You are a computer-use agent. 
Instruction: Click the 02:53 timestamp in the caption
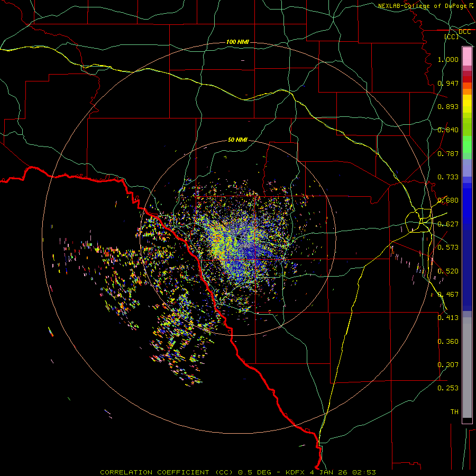tap(364, 472)
